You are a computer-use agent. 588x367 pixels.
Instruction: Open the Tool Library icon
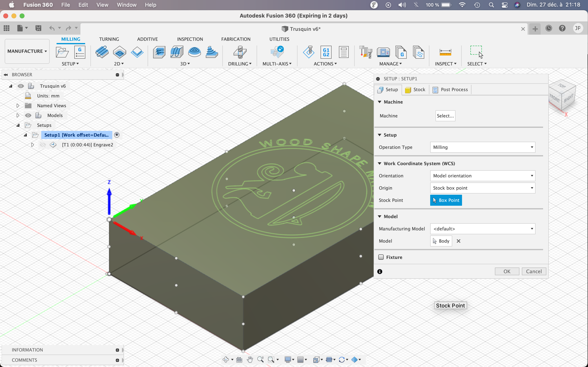[365, 52]
